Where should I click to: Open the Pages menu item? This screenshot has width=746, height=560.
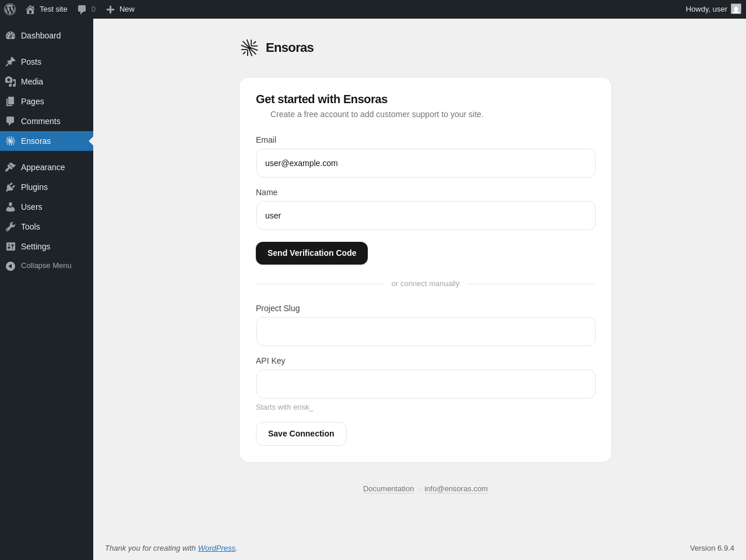click(33, 101)
